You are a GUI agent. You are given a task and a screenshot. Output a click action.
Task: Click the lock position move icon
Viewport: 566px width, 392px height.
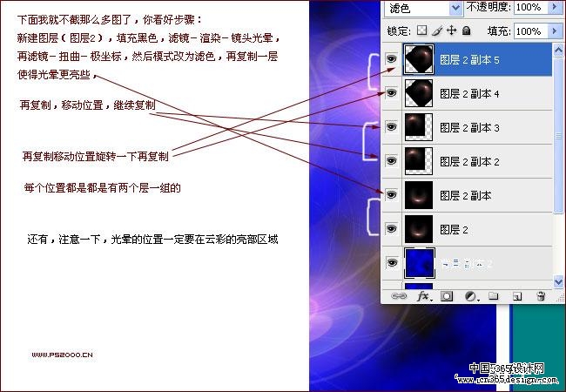[451, 30]
